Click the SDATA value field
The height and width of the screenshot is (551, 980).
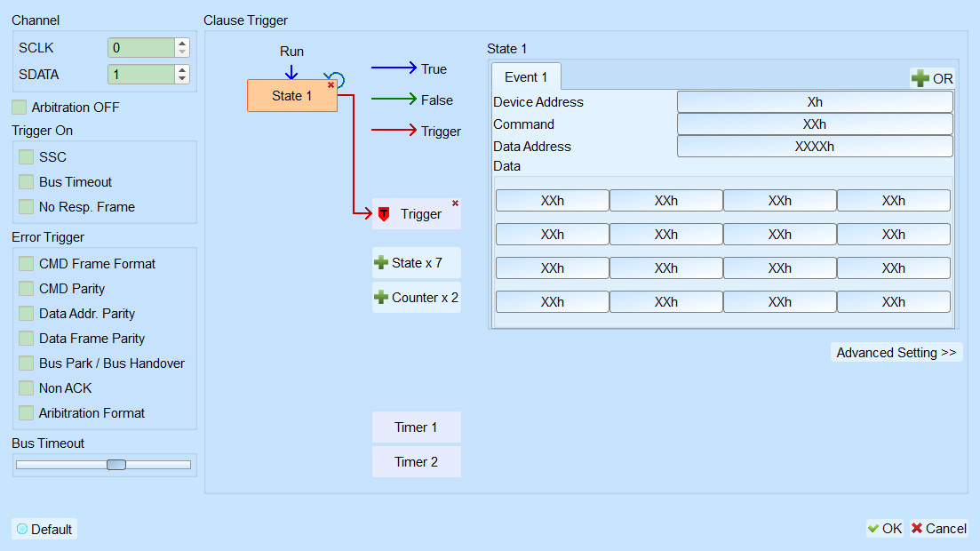click(x=141, y=75)
